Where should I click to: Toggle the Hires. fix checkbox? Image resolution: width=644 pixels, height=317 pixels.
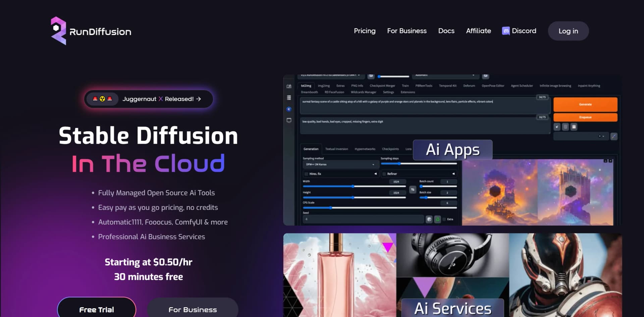click(306, 174)
